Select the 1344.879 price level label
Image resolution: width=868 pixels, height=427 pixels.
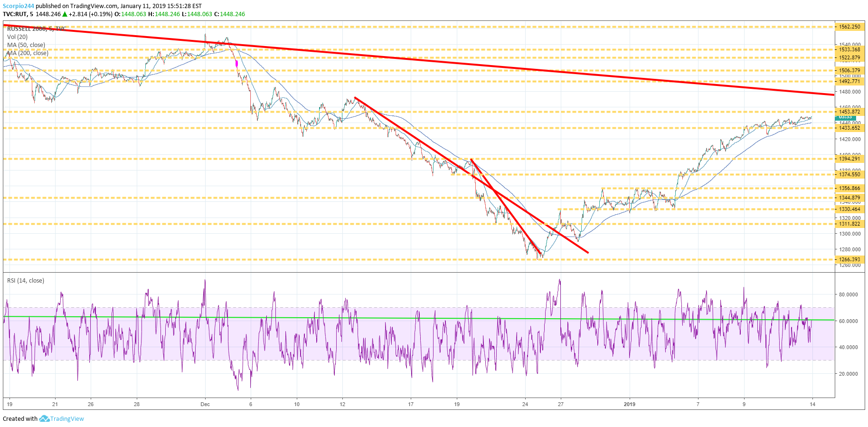tap(849, 198)
